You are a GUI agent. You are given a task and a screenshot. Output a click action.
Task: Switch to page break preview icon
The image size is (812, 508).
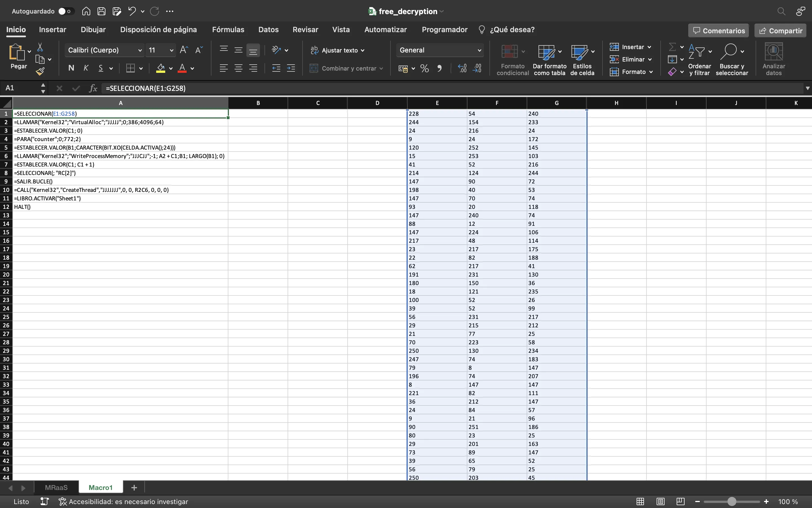point(680,501)
